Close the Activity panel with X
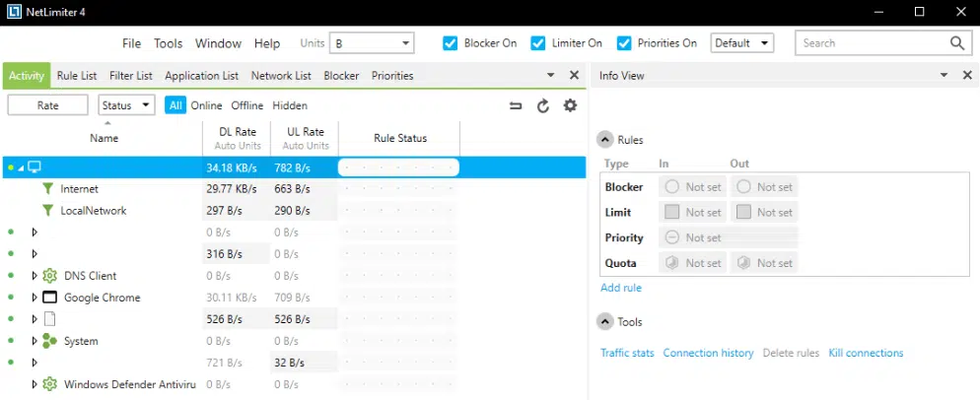 (x=575, y=75)
